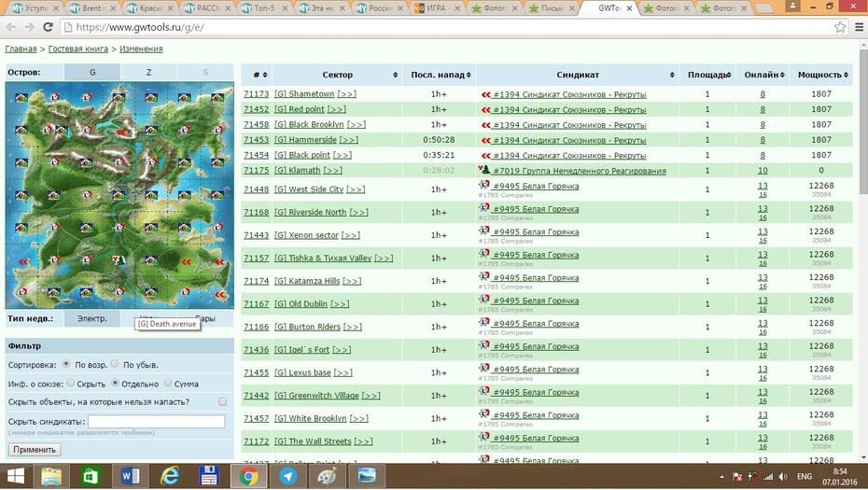Switch to the 'ИГРА' browser tab

point(438,7)
